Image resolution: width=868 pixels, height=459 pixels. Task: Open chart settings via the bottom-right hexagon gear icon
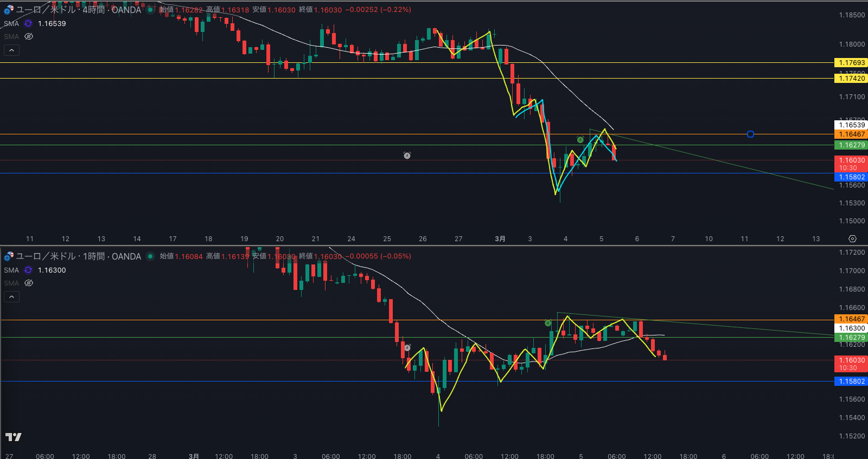click(x=852, y=239)
